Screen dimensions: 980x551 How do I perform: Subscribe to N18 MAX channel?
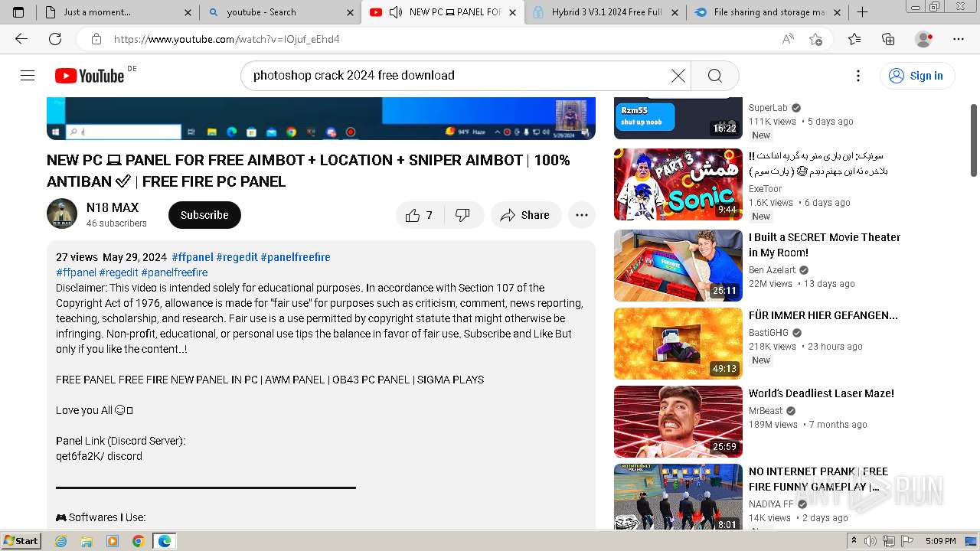tap(204, 215)
